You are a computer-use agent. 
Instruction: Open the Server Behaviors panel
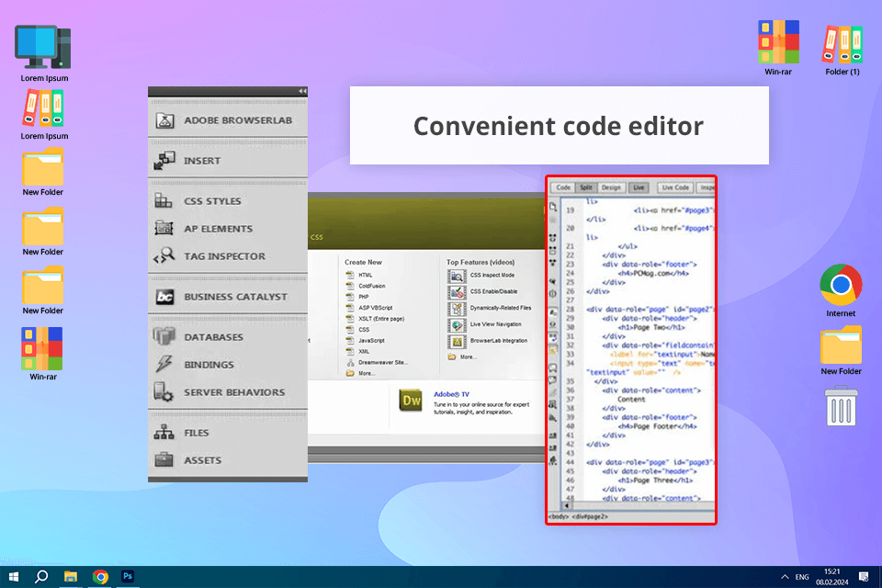click(228, 392)
